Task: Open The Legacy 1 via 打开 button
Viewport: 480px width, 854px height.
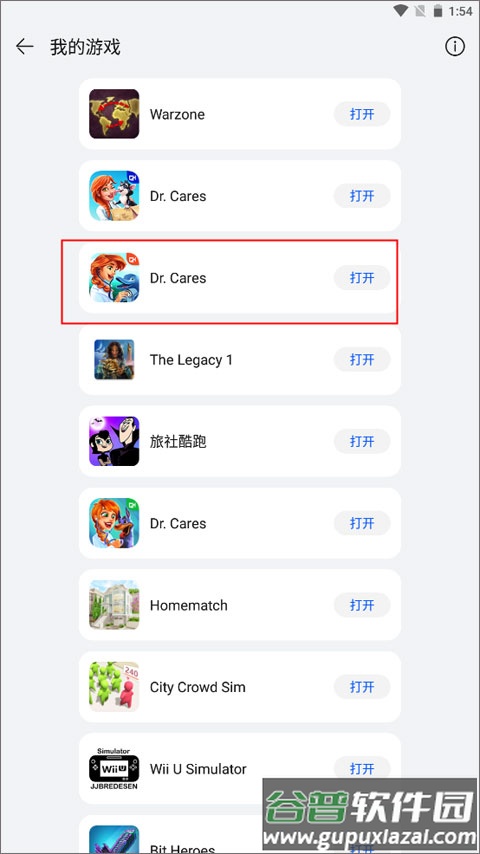Action: point(362,359)
